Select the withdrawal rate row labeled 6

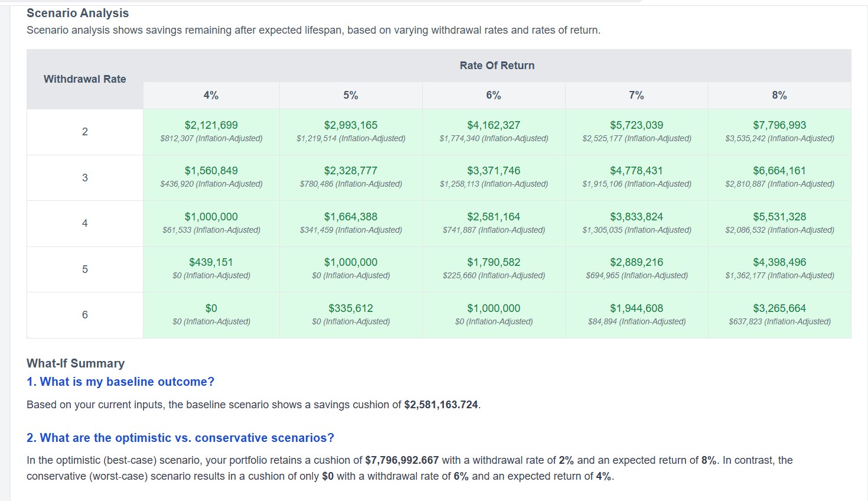pos(84,314)
